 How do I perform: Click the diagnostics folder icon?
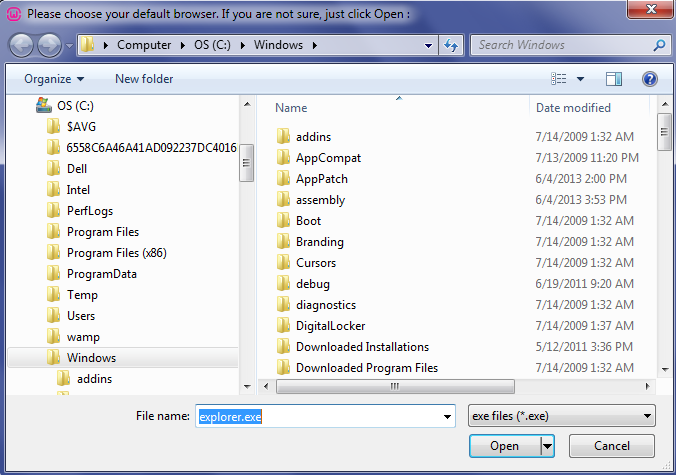pyautogui.click(x=283, y=305)
